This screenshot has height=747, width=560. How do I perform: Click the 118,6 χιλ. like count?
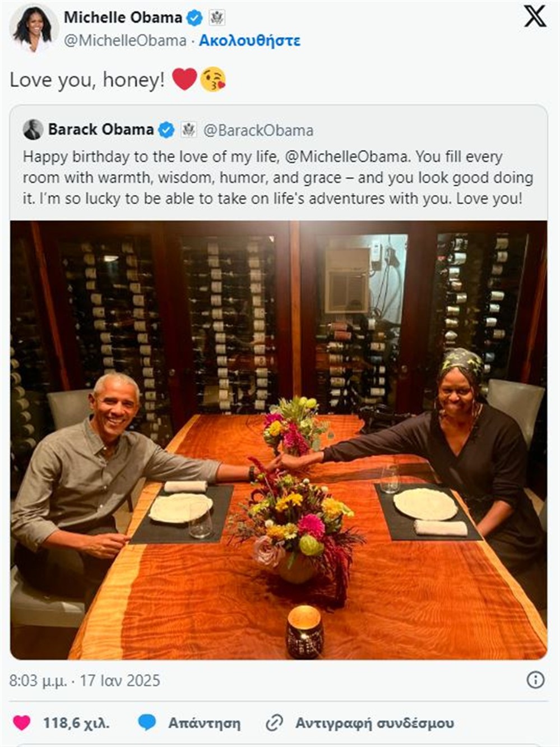click(76, 723)
